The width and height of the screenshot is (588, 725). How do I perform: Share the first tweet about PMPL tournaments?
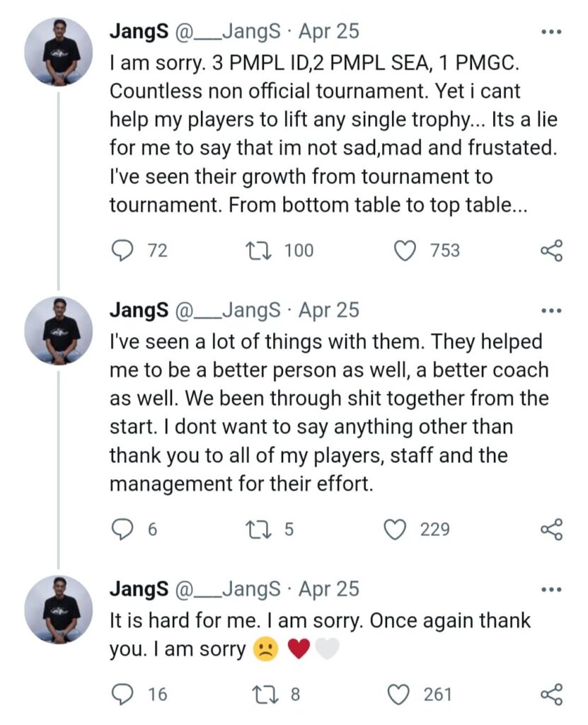pos(551,251)
